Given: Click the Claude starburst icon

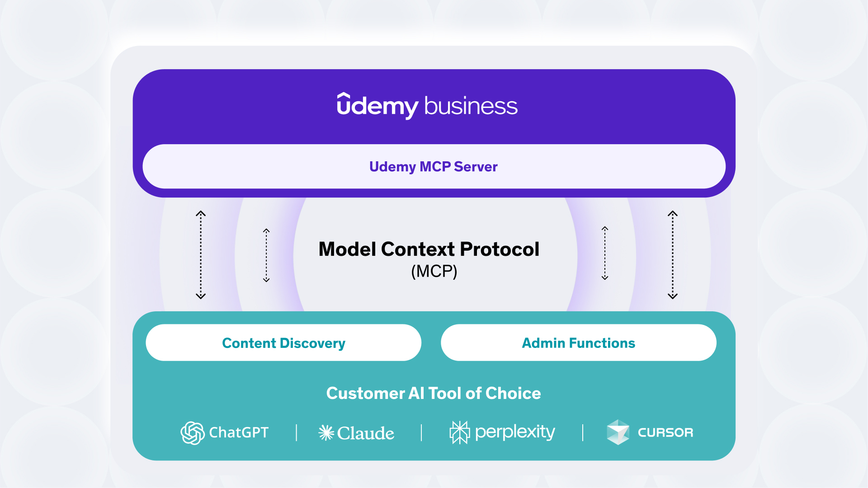Looking at the screenshot, I should tap(326, 433).
